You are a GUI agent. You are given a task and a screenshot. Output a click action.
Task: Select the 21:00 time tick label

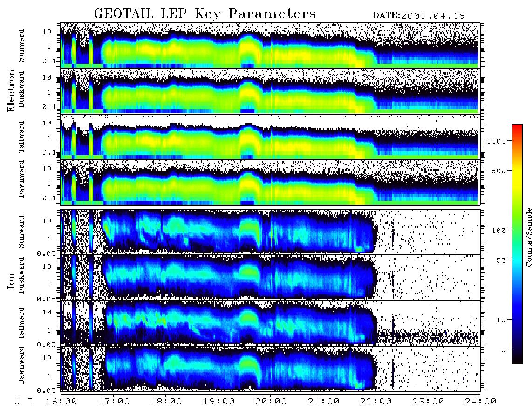pyautogui.click(x=324, y=402)
